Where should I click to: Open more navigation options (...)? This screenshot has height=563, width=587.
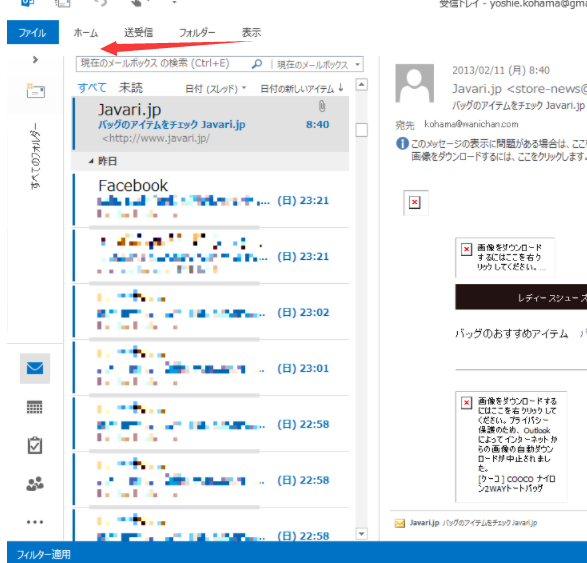point(35,522)
